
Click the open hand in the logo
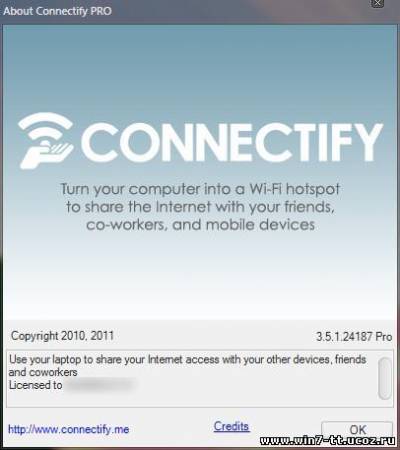tap(47, 155)
